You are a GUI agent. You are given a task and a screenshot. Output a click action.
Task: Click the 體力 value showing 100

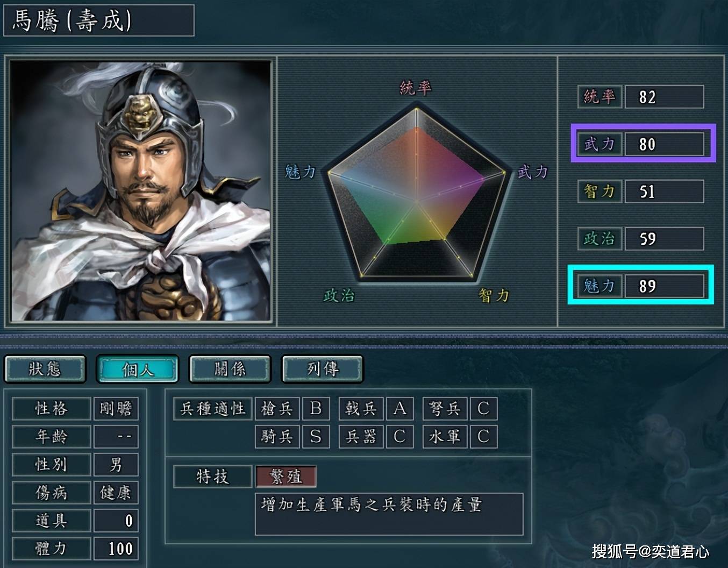pos(116,549)
